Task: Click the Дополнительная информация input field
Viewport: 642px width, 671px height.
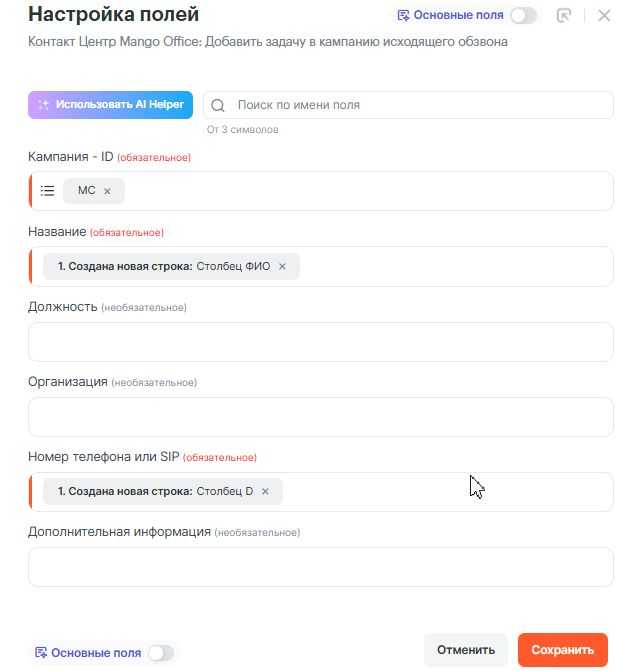Action: coord(320,567)
